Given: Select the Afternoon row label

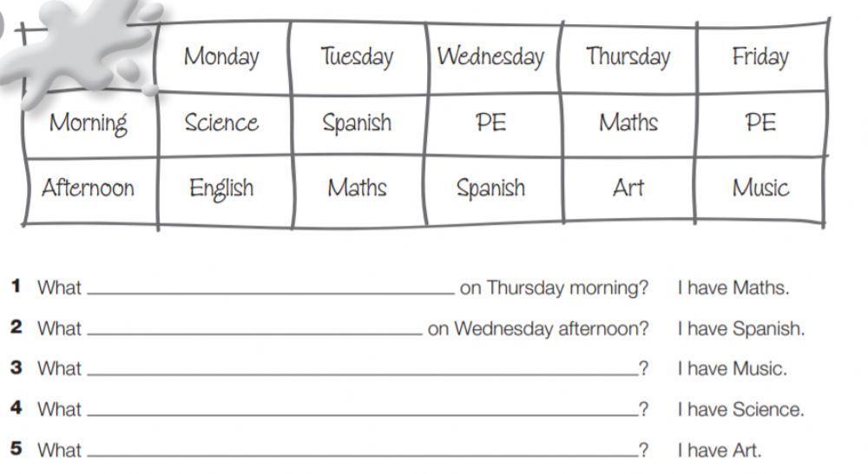Looking at the screenshot, I should point(89,188).
